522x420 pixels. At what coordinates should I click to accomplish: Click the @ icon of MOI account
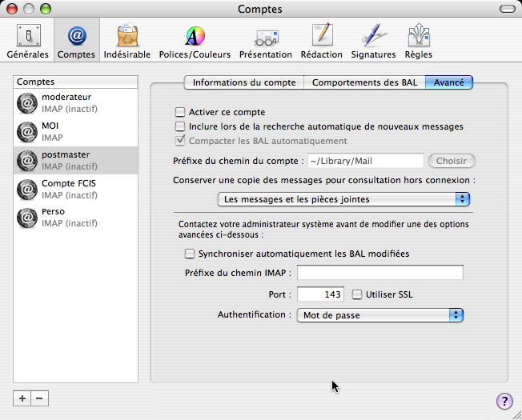27,132
